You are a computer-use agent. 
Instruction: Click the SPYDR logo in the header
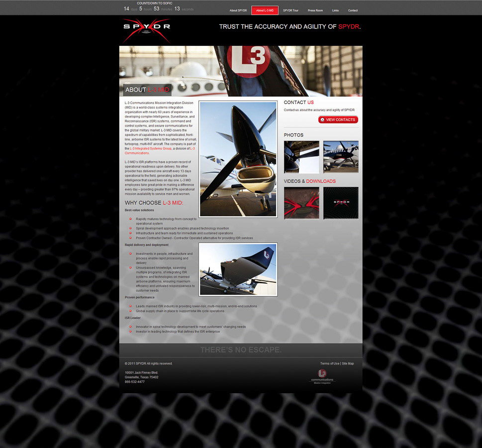[x=147, y=31]
